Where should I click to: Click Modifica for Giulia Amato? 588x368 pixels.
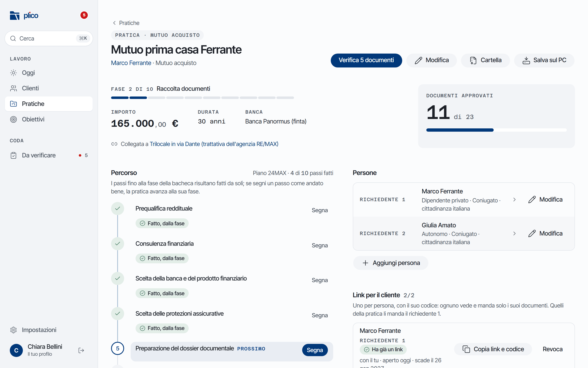[x=545, y=234]
